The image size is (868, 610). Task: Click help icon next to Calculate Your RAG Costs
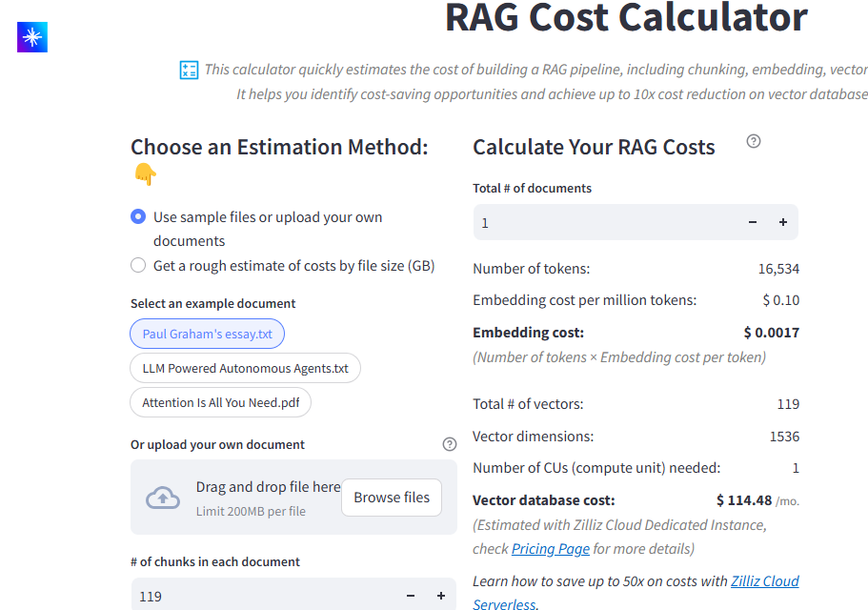point(754,141)
